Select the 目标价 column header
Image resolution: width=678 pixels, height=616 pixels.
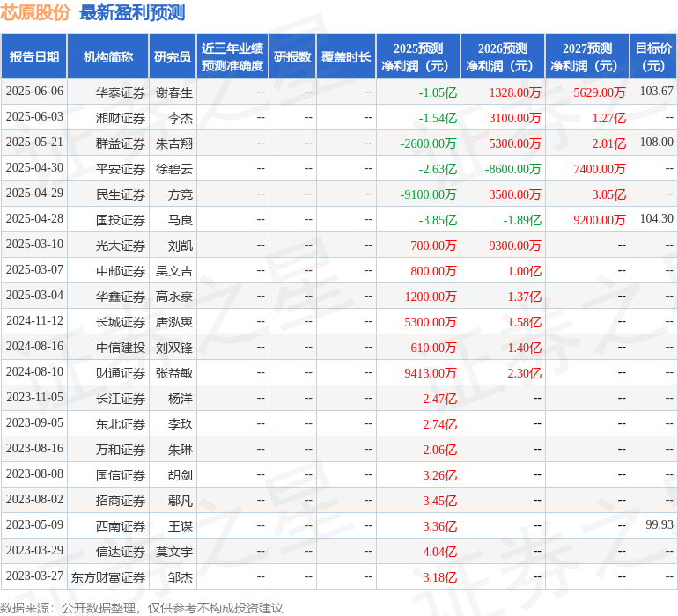[x=653, y=57]
